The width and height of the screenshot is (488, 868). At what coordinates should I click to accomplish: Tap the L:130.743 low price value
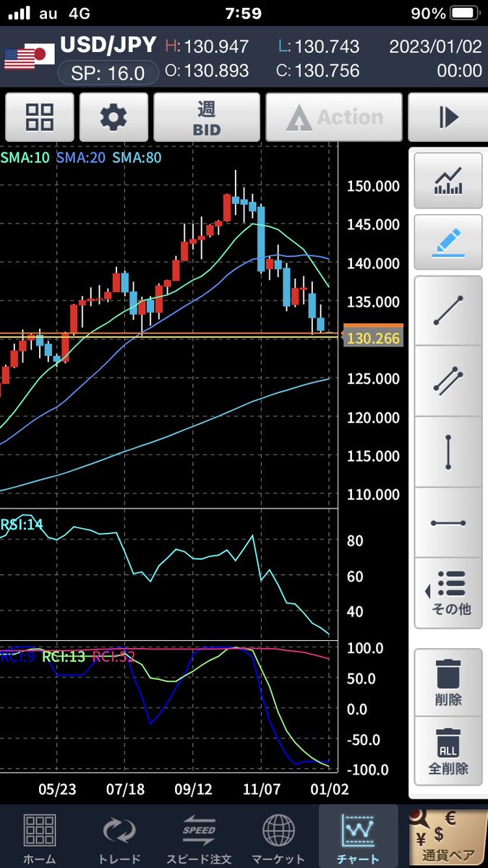click(x=318, y=46)
